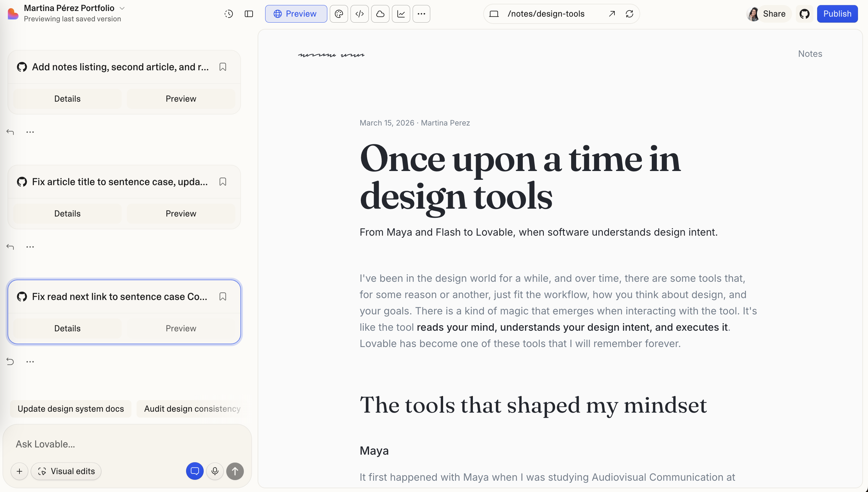This screenshot has height=492, width=868.
Task: Click the GitHub icon near Publish
Action: tap(805, 14)
